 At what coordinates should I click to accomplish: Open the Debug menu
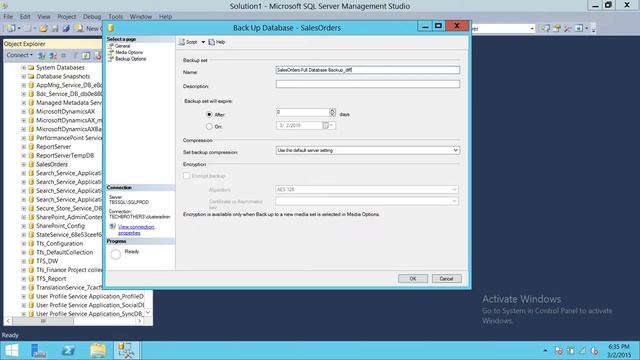92,17
